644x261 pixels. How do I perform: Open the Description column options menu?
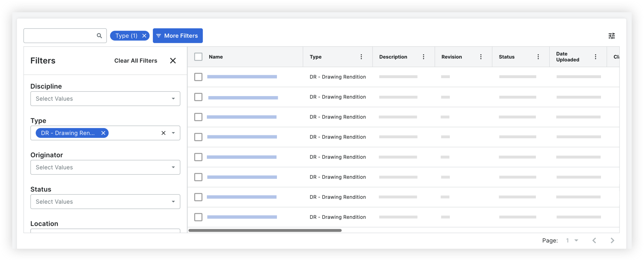coord(424,57)
